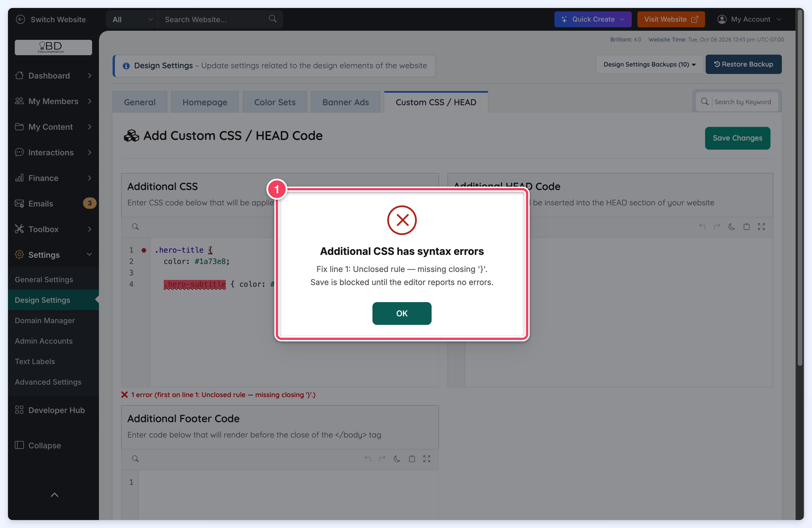Open Emails in the sidebar
The image size is (812, 528).
(53, 203)
